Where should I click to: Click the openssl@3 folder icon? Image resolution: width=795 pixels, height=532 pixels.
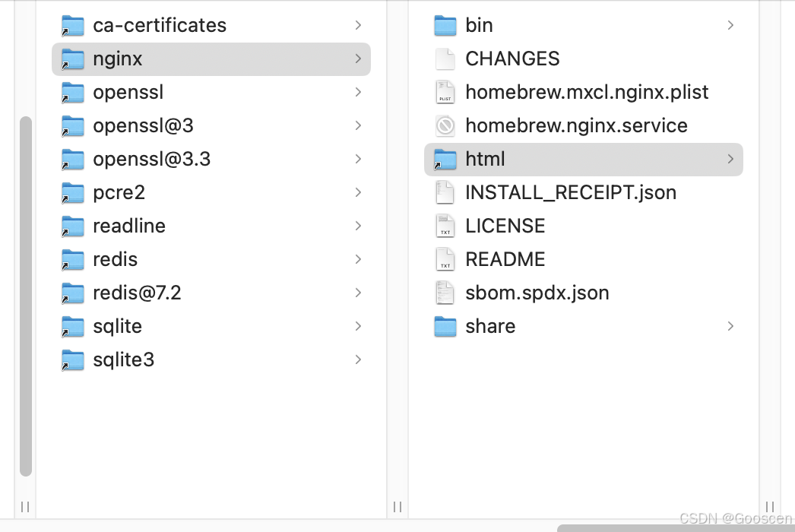point(73,125)
